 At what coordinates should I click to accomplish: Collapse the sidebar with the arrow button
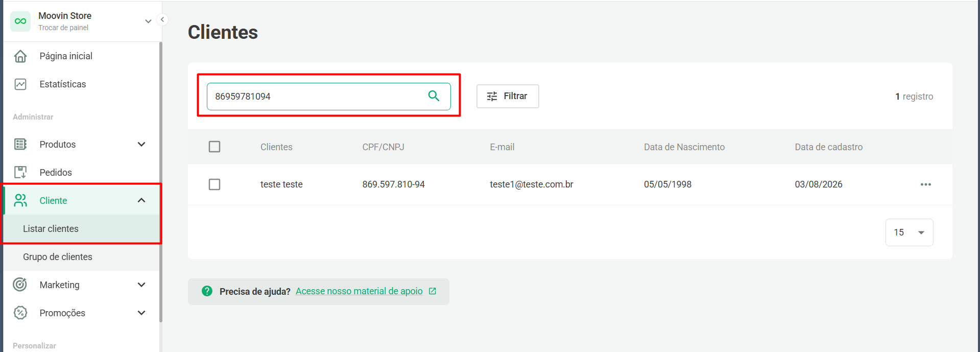click(162, 20)
